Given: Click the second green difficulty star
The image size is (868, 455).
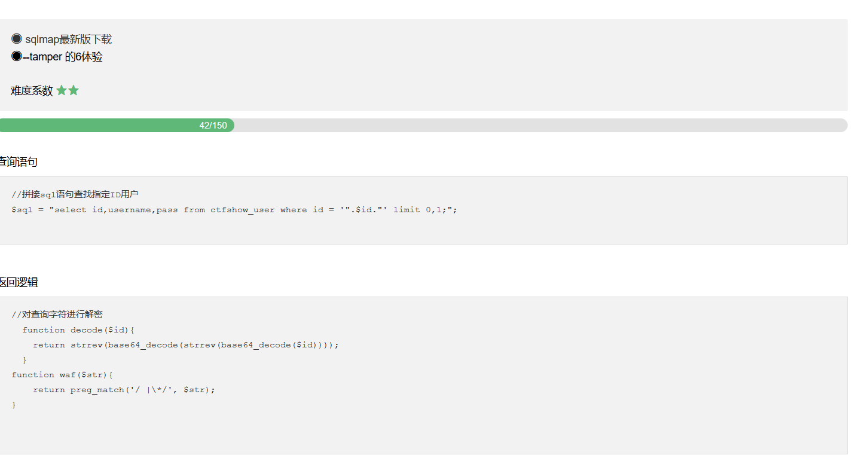Looking at the screenshot, I should (74, 91).
